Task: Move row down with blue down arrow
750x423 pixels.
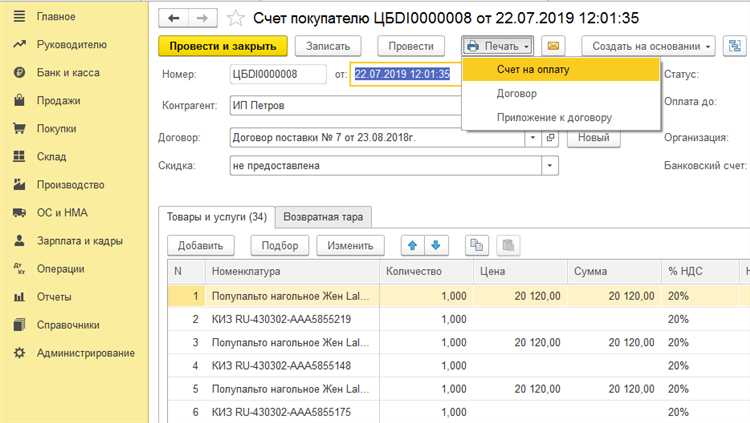Action: [x=436, y=245]
